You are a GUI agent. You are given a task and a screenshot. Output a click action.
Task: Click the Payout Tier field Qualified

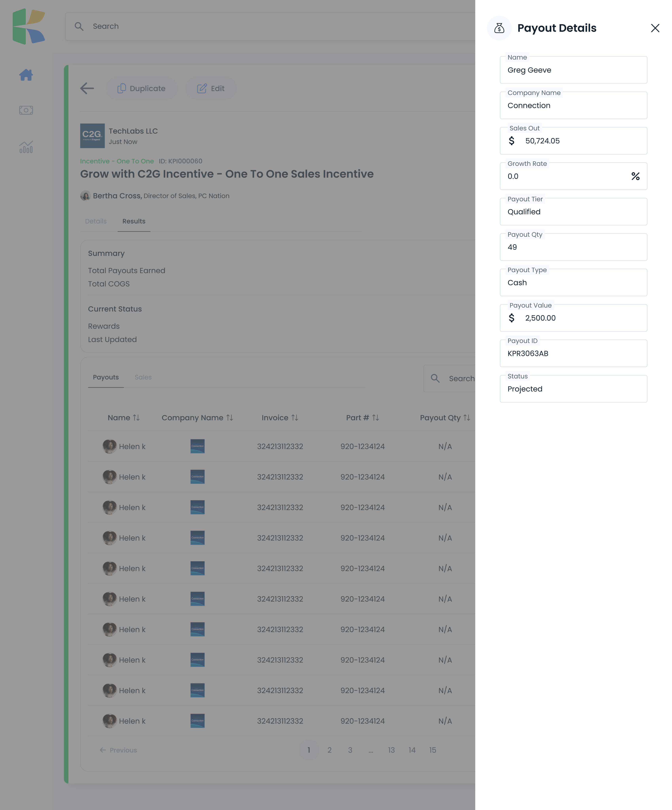[573, 212]
